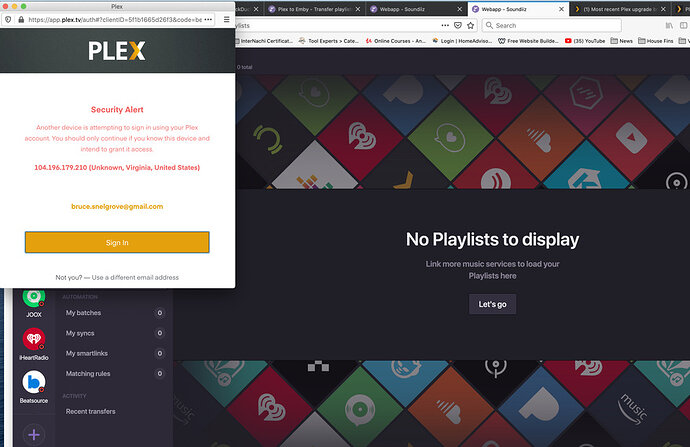Viewport: 690px width, 447px height.
Task: Click the lock icon in Plex address bar
Action: 21,19
